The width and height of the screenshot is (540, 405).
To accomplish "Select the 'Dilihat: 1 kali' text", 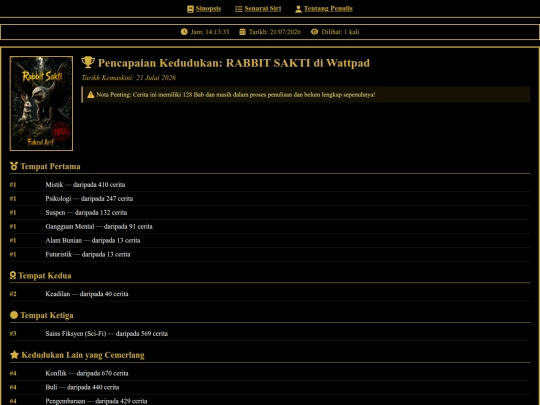I will (340, 32).
